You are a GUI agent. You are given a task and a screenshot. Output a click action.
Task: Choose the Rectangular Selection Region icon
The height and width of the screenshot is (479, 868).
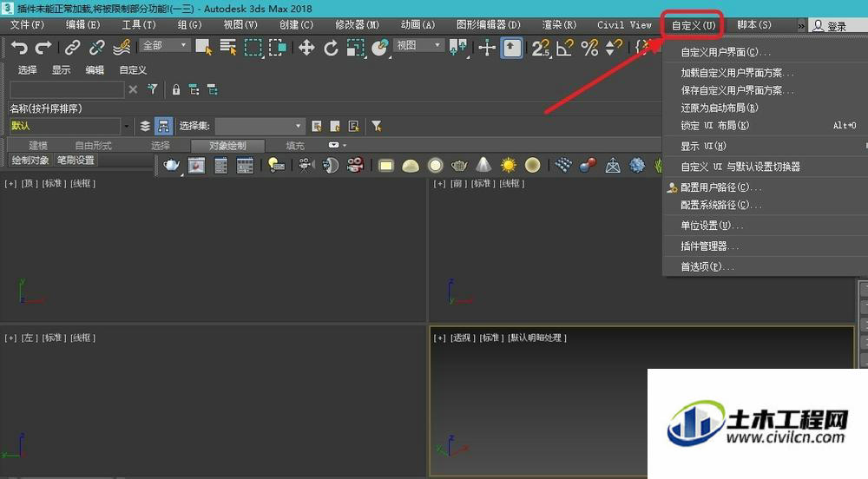[x=253, y=48]
